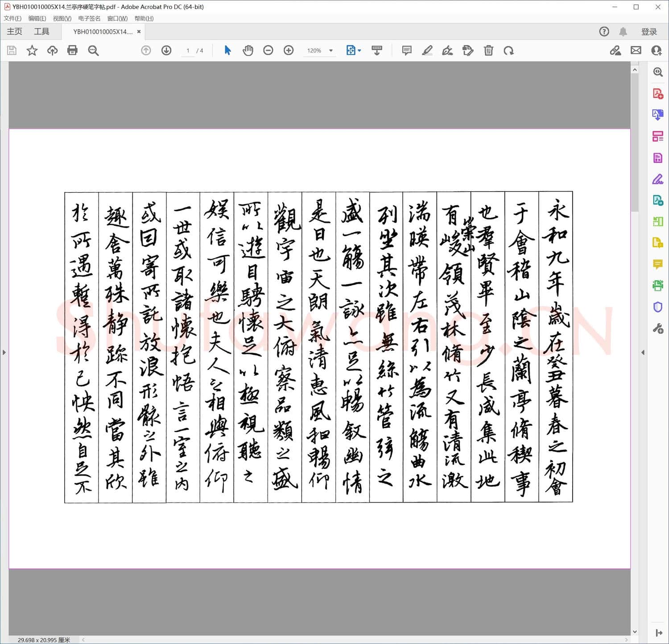Viewport: 669px width, 644px height.
Task: Click the Save file icon
Action: coord(12,50)
